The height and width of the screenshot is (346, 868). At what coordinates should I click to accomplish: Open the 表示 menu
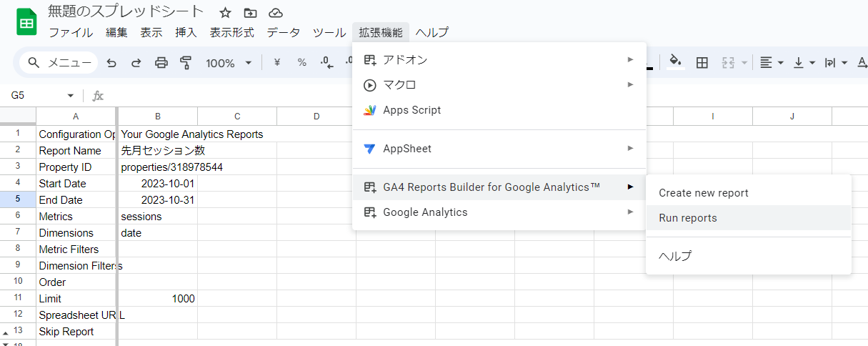(x=151, y=32)
